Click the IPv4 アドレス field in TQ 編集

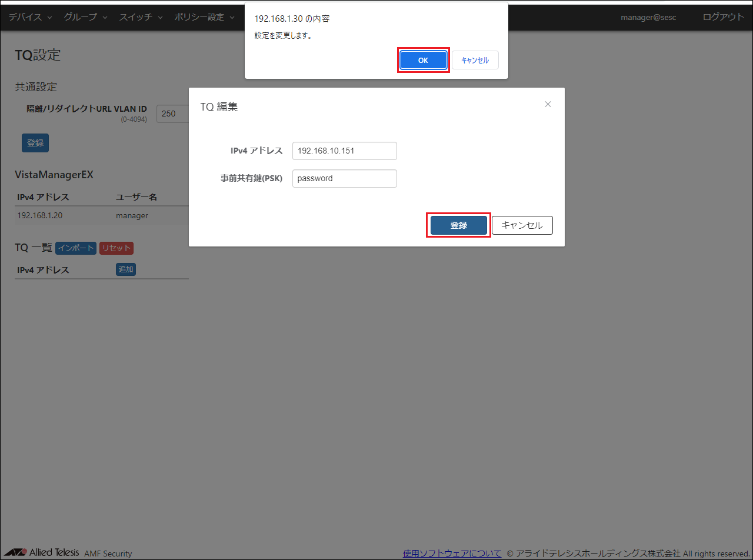click(344, 151)
